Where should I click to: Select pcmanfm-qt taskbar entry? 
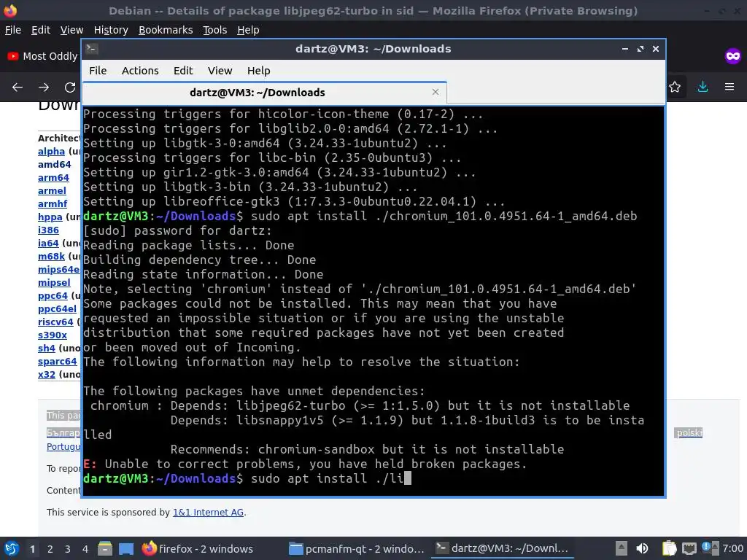pos(356,548)
